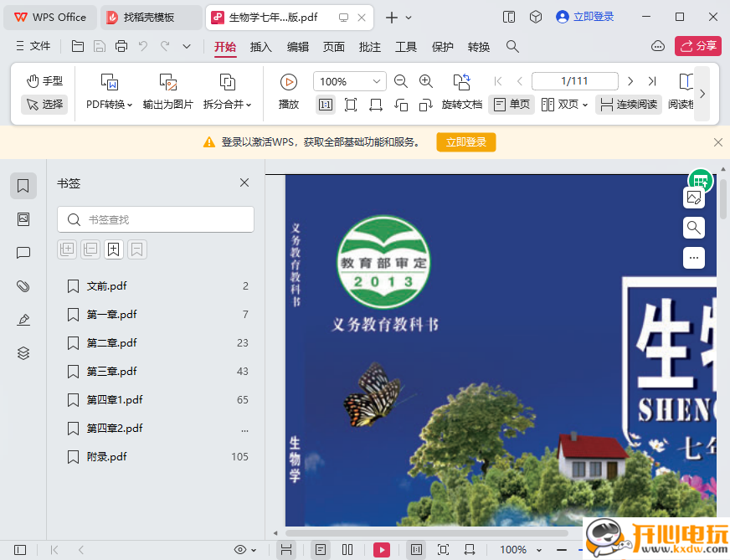730x560 pixels.
Task: Expand ribbon with right chevron arrow
Action: point(702,94)
